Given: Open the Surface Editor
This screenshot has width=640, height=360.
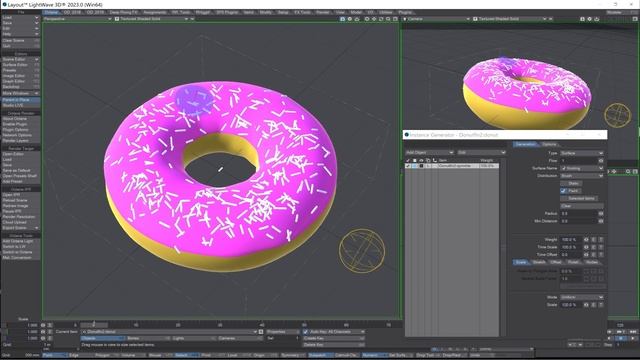Looking at the screenshot, I should tap(20, 65).
